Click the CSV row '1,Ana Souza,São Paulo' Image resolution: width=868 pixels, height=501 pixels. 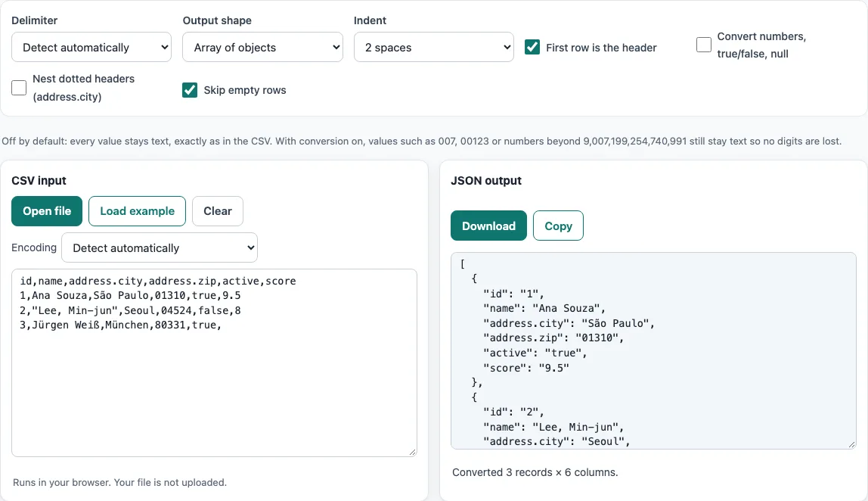click(130, 295)
